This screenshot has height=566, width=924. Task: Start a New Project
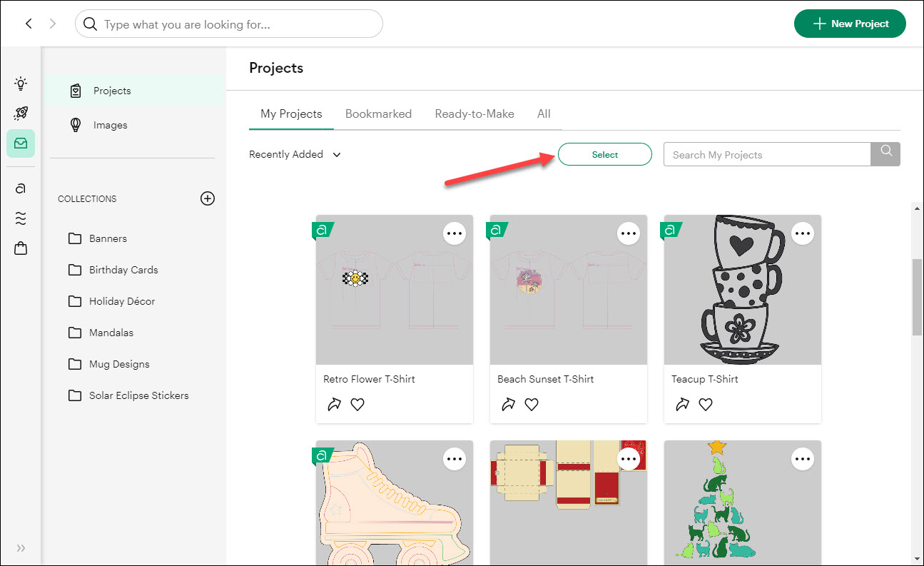click(x=850, y=24)
